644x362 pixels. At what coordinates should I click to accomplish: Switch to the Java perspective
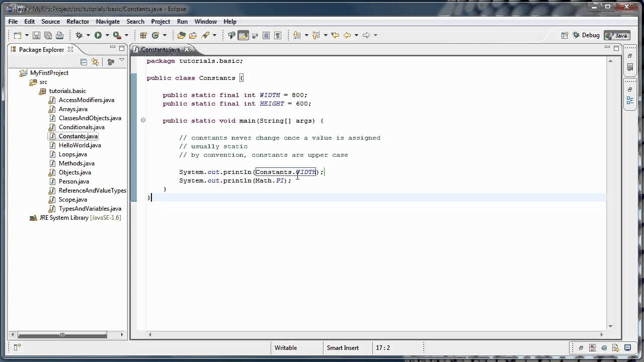point(617,35)
